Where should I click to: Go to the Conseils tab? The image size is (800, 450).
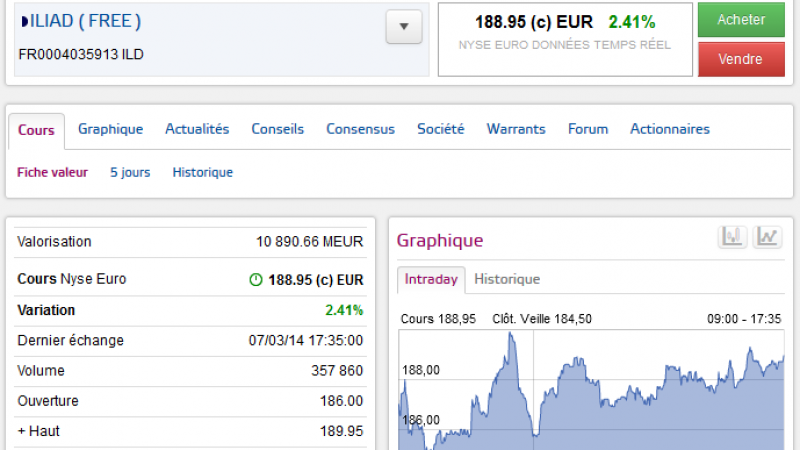coord(277,129)
